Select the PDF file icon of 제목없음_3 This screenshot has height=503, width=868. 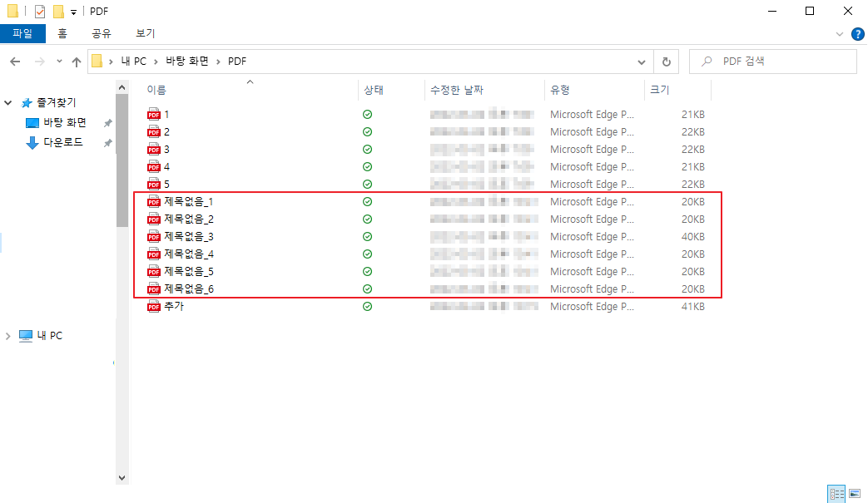[154, 236]
